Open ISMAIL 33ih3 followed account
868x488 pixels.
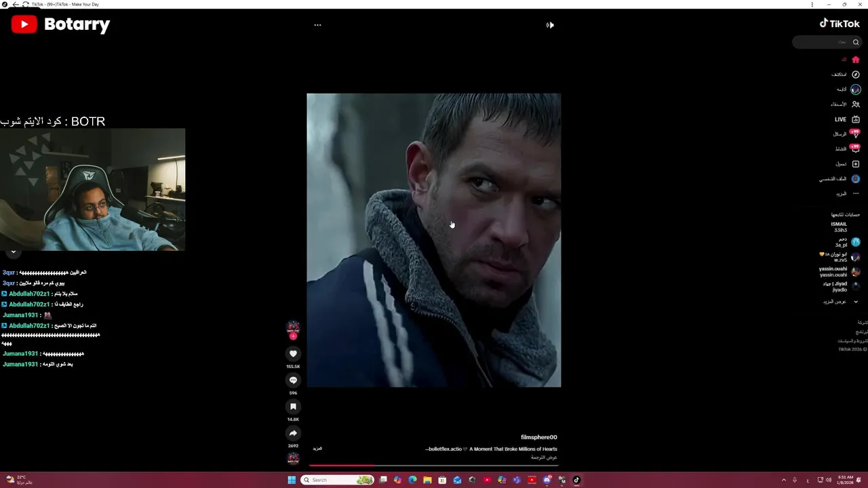tap(839, 227)
